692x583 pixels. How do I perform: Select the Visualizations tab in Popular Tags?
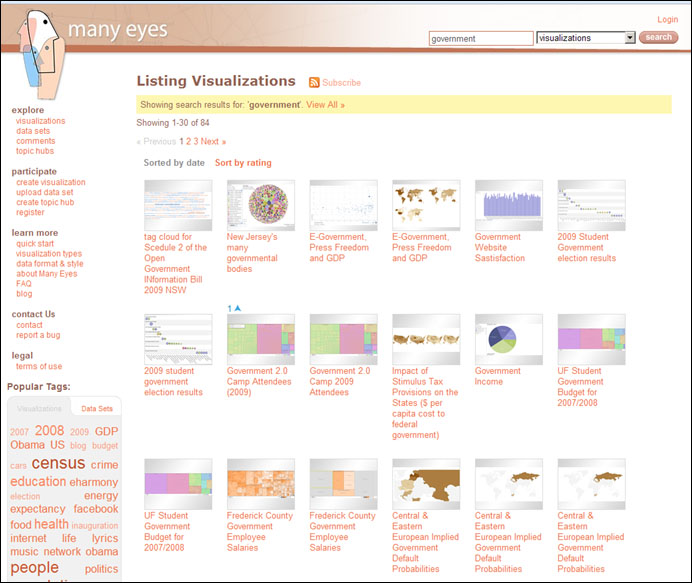click(40, 409)
